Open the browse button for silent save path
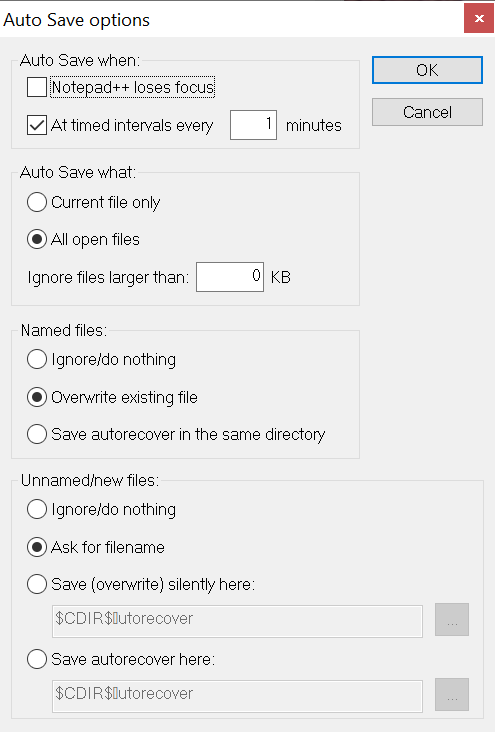495x732 pixels. pos(452,619)
